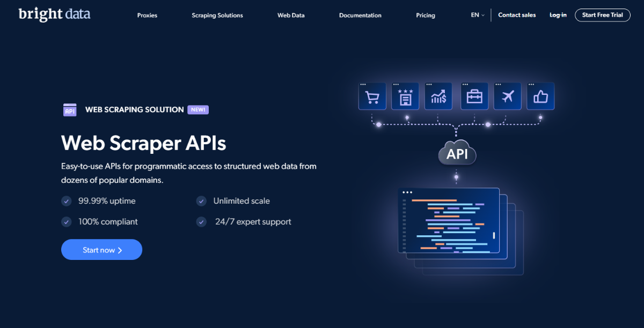Click the Contact sales link
This screenshot has height=328, width=644.
[x=517, y=15]
